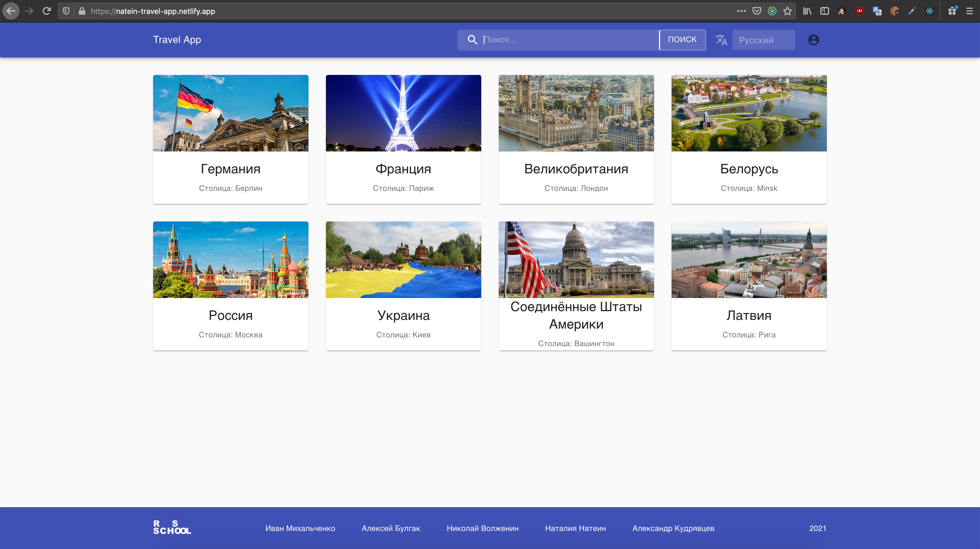This screenshot has width=980, height=549.
Task: Click the Travel App title
Action: (x=177, y=40)
